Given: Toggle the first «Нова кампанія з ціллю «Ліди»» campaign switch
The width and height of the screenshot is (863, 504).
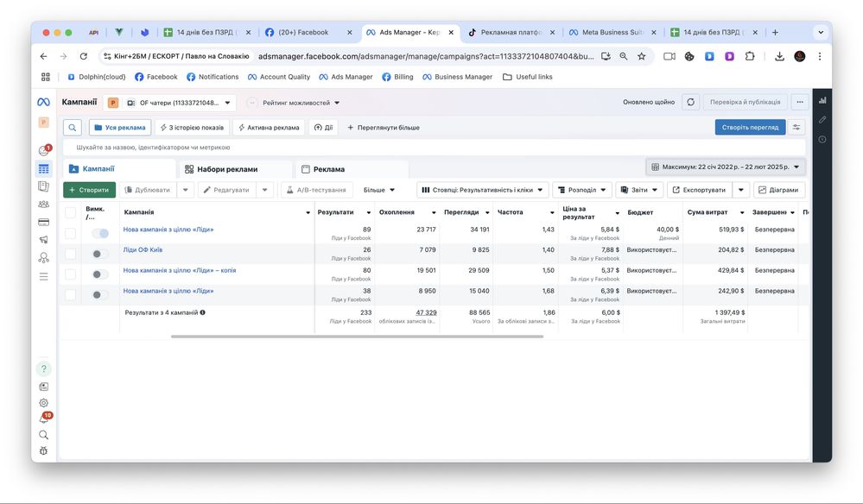Looking at the screenshot, I should pos(100,234).
